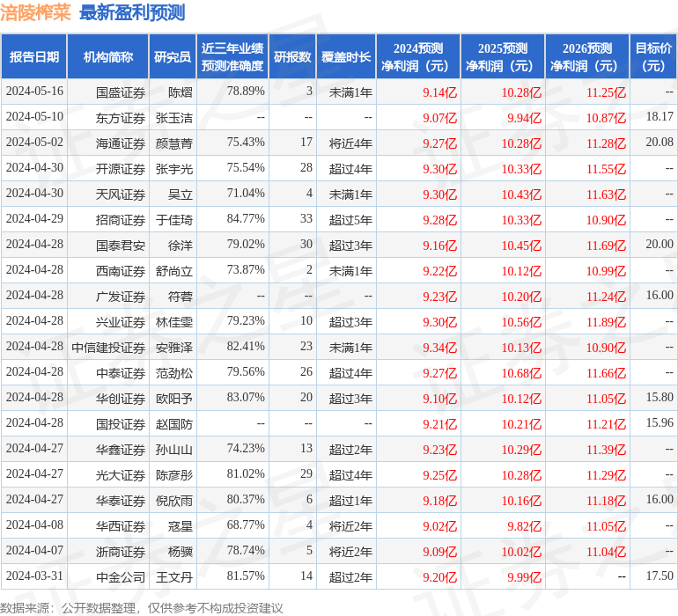Select accuracy value 78.89%
Viewport: 678px width, 616px height.
pos(246,92)
